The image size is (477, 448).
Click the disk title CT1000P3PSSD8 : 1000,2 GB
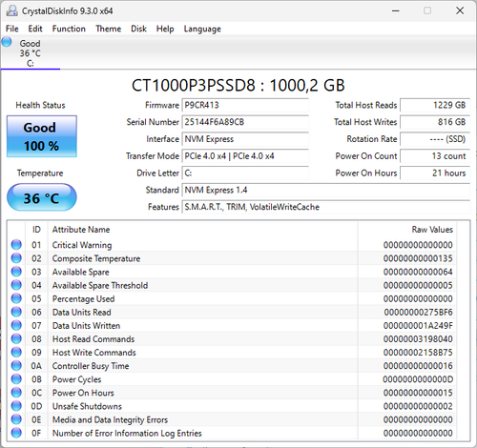[238, 85]
